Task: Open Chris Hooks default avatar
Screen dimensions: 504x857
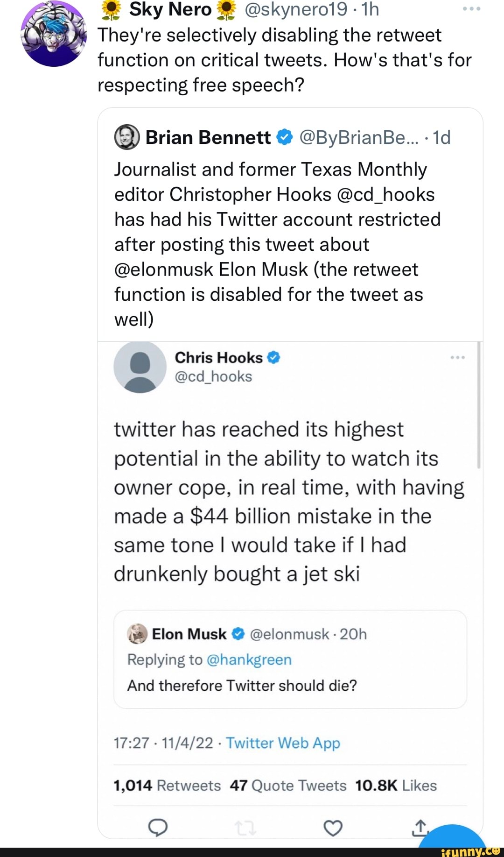Action: click(140, 367)
